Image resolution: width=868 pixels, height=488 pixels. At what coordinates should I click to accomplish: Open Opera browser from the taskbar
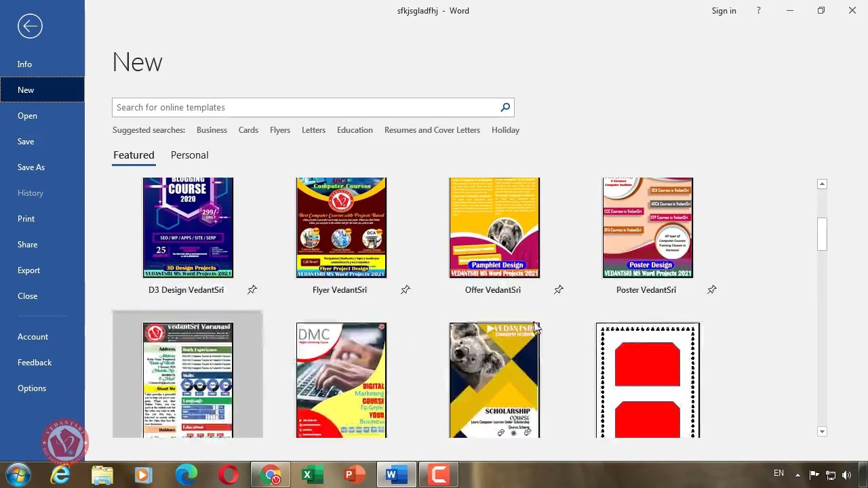229,474
